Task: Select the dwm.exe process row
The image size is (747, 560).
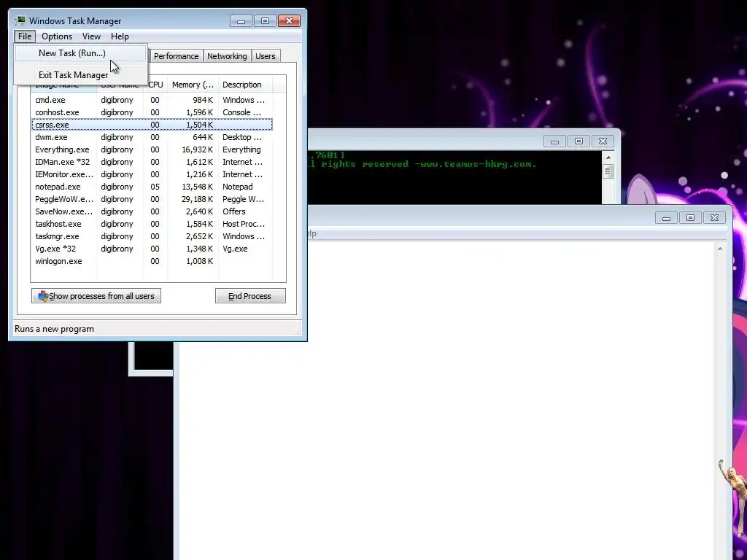Action: pos(152,137)
